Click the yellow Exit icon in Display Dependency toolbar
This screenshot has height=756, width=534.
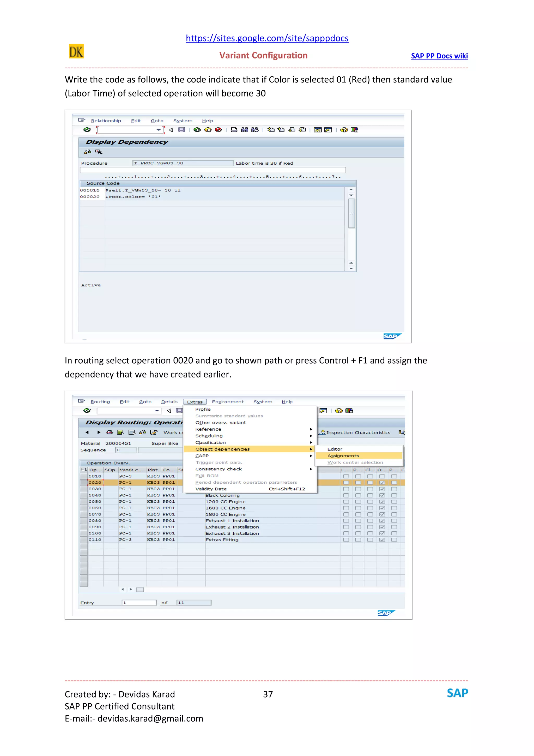pos(208,130)
